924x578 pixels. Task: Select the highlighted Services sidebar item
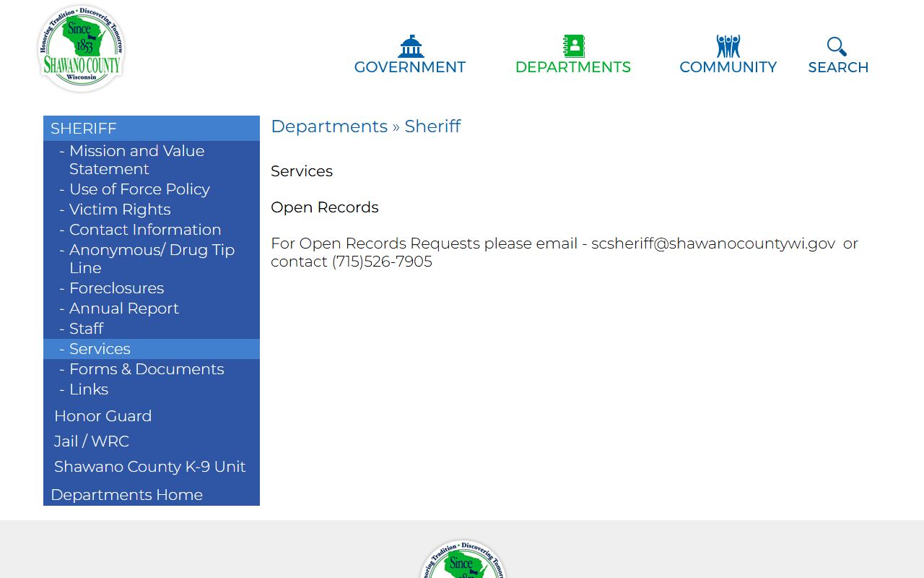tap(152, 349)
